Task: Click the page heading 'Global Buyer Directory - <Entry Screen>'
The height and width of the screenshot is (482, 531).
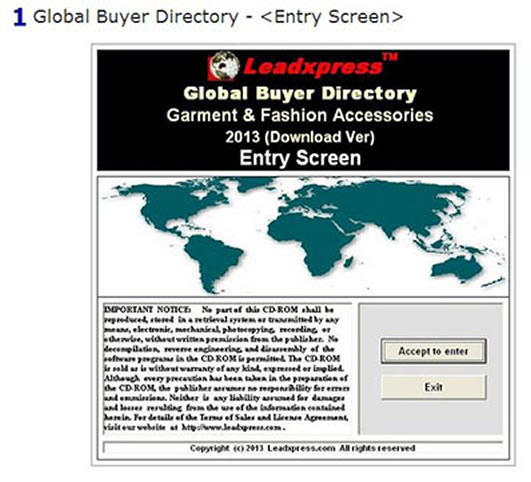Action: coord(218,17)
